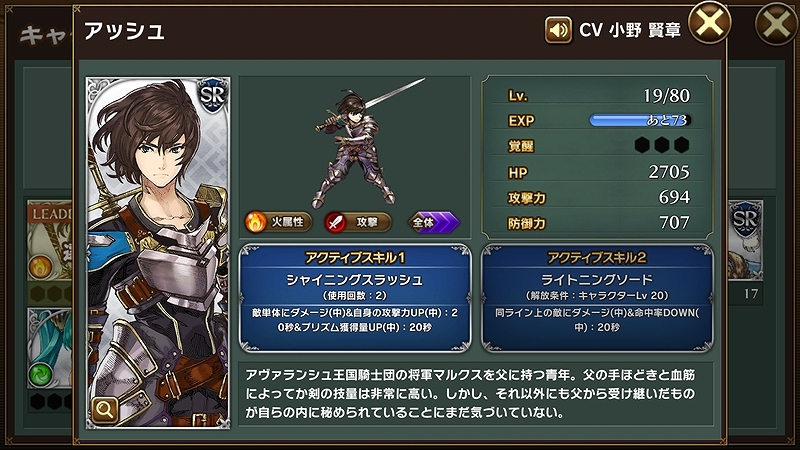The height and width of the screenshot is (450, 800).
Task: Select the green wind orb icon on the left card
Action: click(x=40, y=374)
